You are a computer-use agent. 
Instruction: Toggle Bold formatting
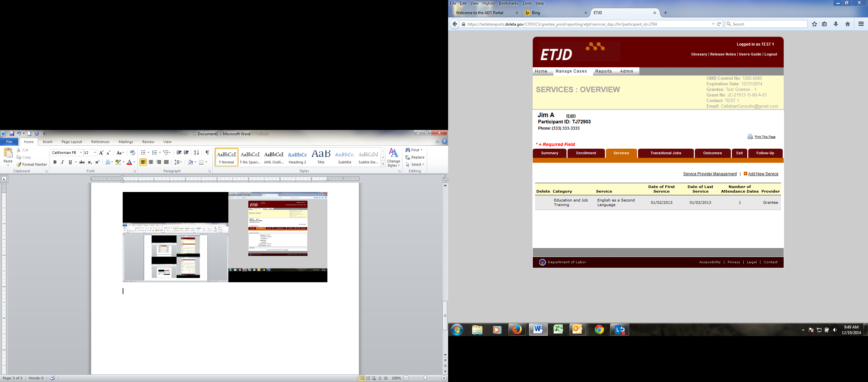pos(55,162)
